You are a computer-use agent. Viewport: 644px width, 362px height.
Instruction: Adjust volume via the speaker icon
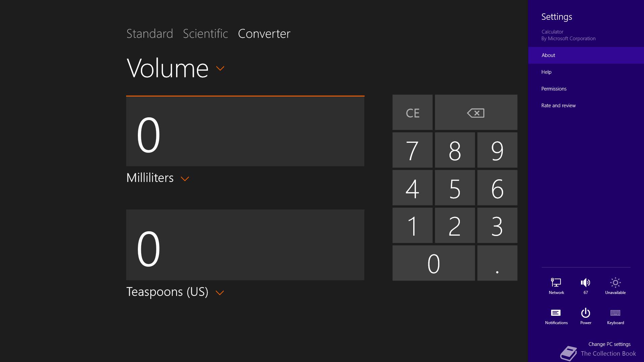tap(586, 286)
